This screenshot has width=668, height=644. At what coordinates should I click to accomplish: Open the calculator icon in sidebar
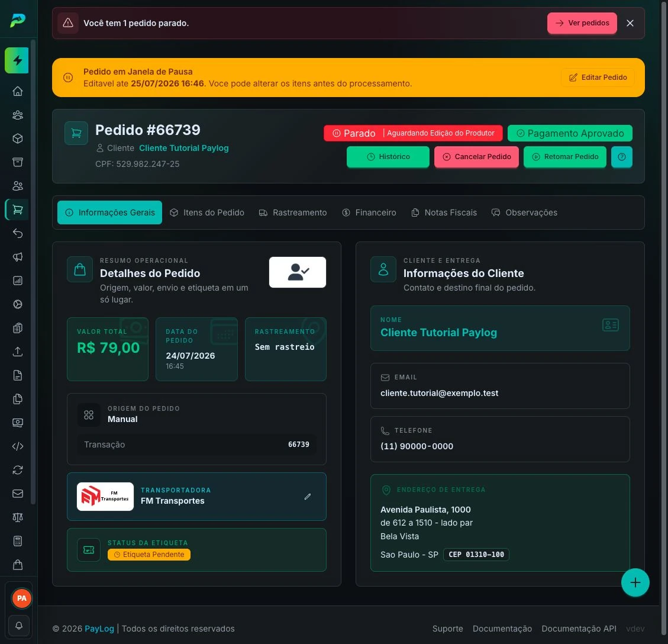18,541
